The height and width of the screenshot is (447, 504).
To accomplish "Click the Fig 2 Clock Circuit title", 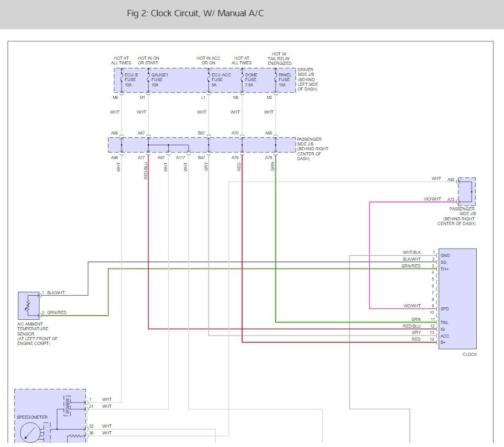I will click(x=195, y=13).
